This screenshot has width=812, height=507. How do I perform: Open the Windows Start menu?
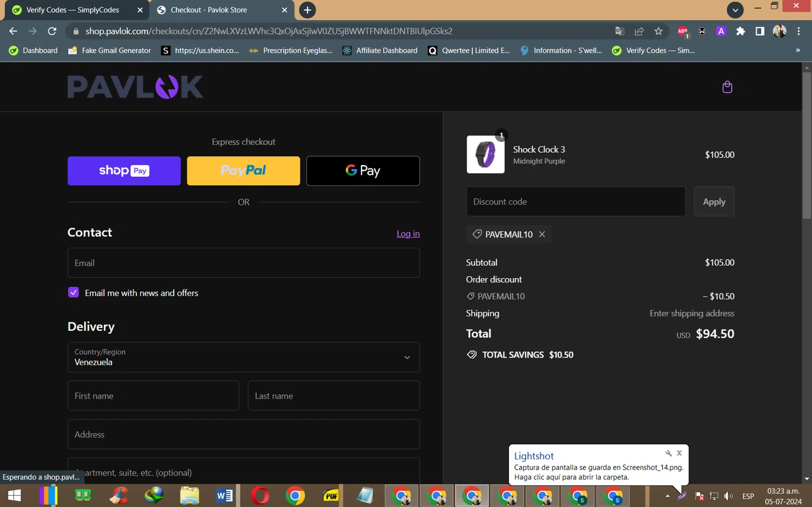pyautogui.click(x=15, y=496)
